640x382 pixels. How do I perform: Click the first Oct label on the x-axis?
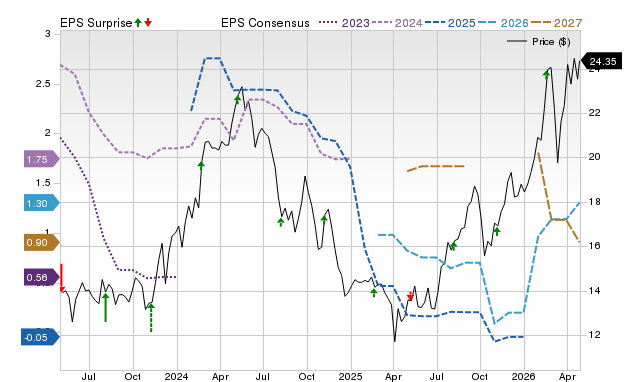click(x=132, y=376)
